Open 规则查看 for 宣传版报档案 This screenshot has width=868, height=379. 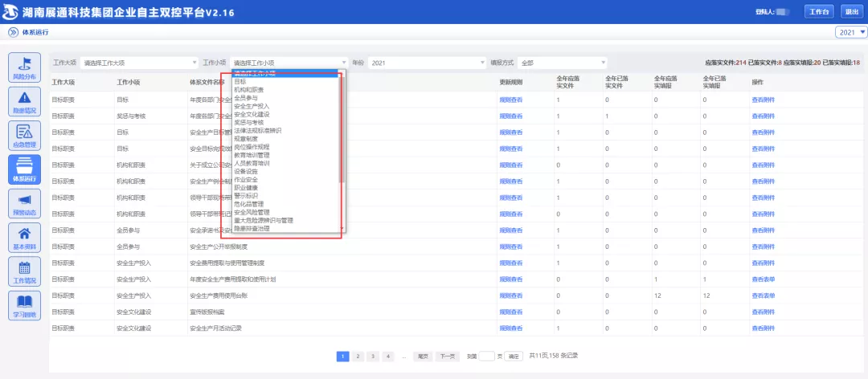(x=511, y=312)
